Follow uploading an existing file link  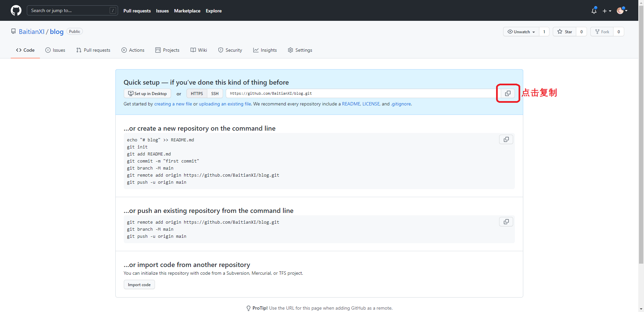225,104
